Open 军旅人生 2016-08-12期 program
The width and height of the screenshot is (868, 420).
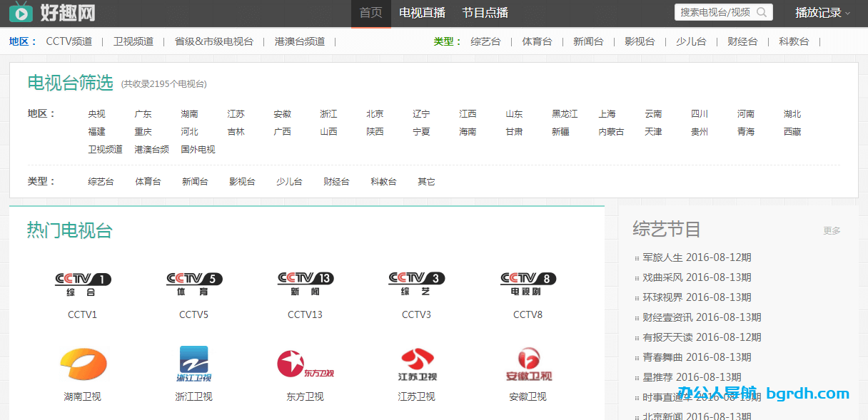click(x=697, y=257)
